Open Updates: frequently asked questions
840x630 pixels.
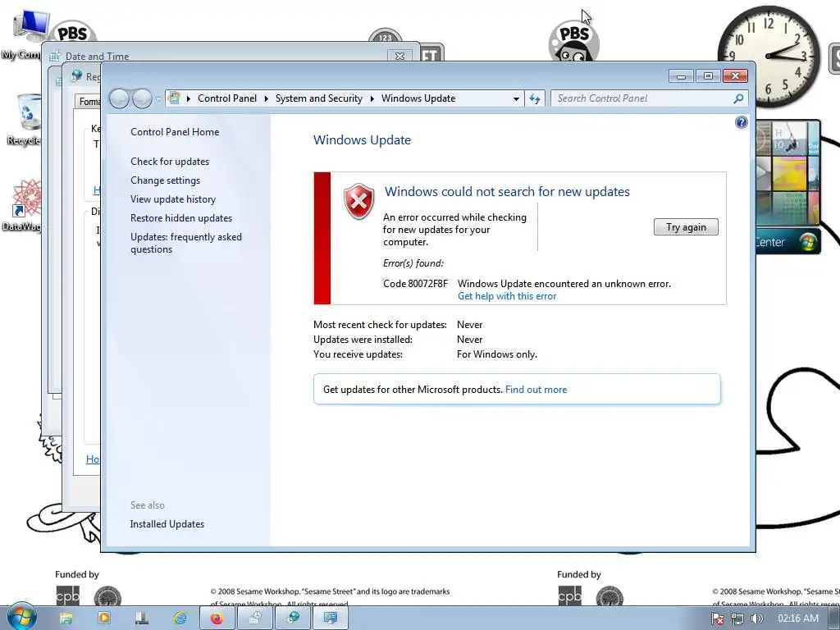(186, 243)
